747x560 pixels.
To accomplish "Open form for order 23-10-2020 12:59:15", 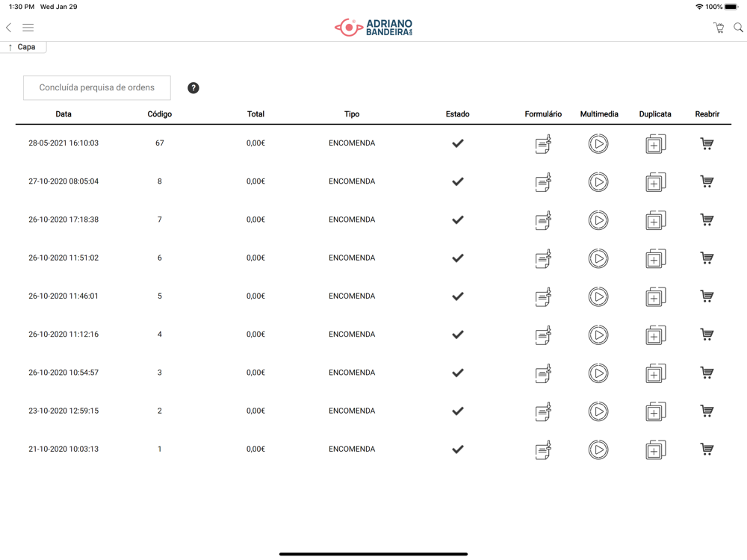I will (x=543, y=411).
